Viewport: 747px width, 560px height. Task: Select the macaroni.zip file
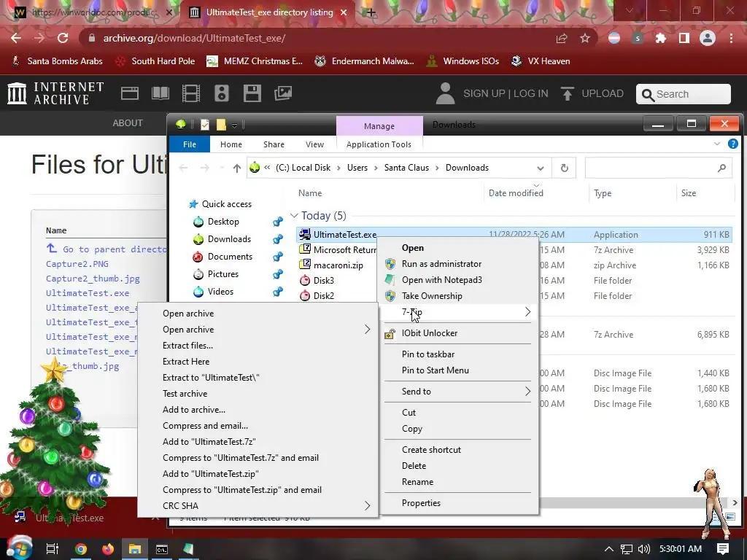click(338, 265)
